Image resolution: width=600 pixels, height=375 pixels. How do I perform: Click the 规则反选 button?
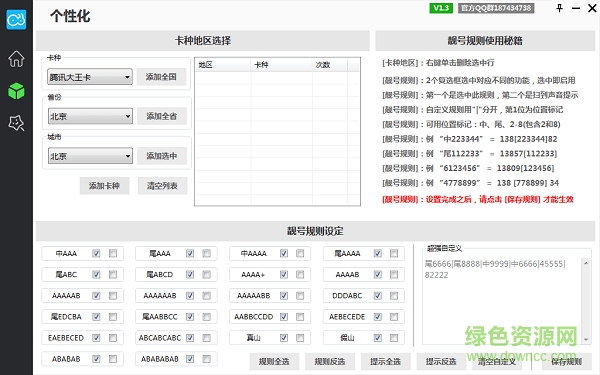330,361
